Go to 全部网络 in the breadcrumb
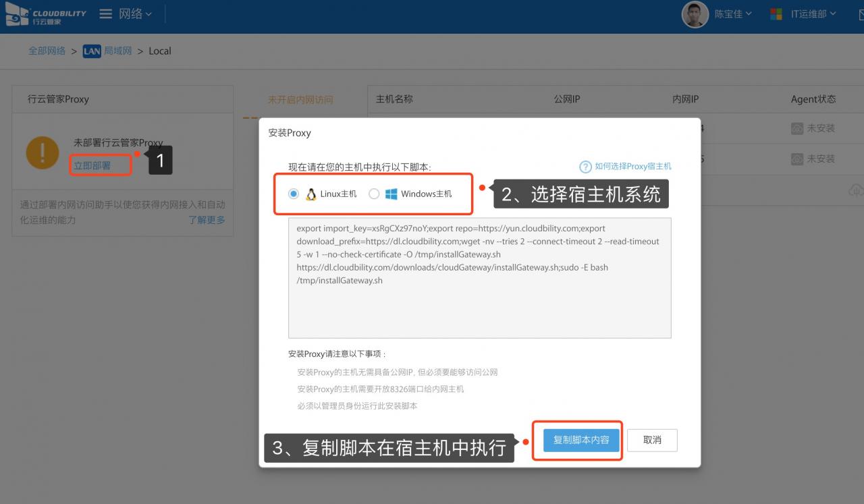The width and height of the screenshot is (864, 504). [x=47, y=51]
